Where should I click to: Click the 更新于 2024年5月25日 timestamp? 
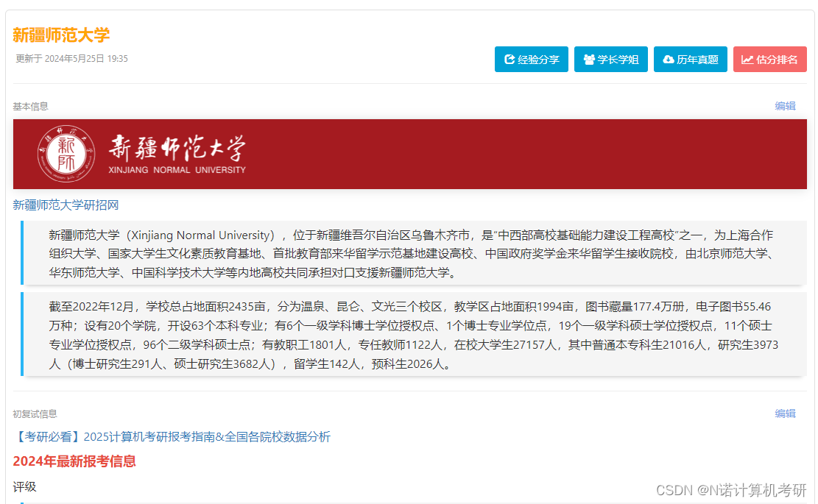tap(71, 58)
